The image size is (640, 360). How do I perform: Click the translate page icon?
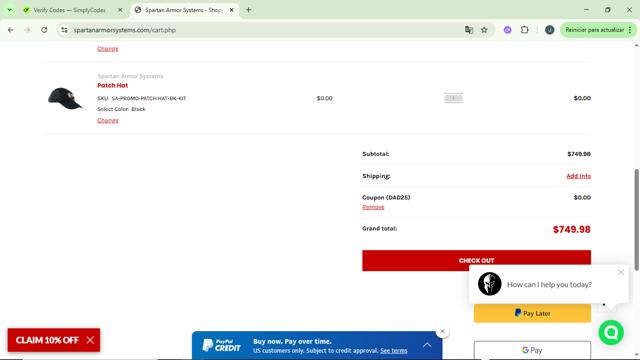click(x=469, y=30)
